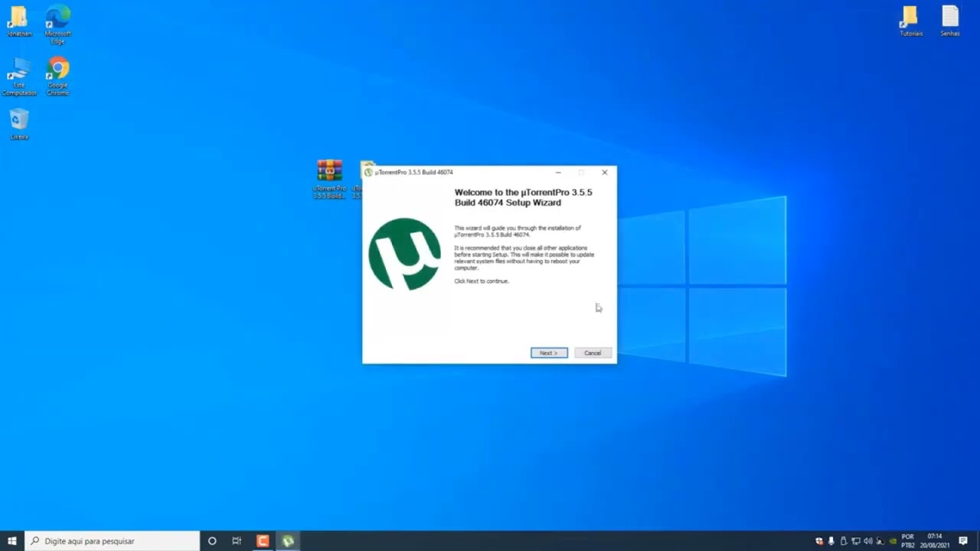The width and height of the screenshot is (980, 551).
Task: Change POR PTB2 input language indicator
Action: click(908, 541)
